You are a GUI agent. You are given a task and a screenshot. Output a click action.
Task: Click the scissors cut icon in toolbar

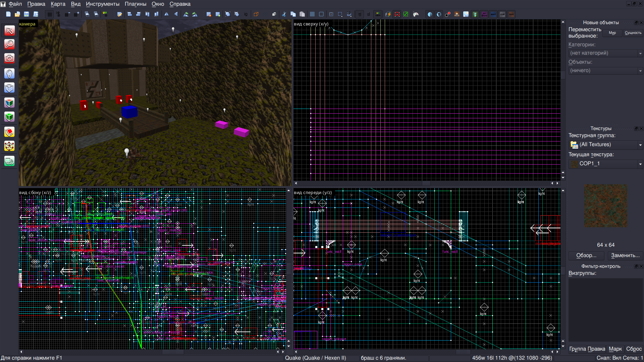pyautogui.click(x=284, y=14)
